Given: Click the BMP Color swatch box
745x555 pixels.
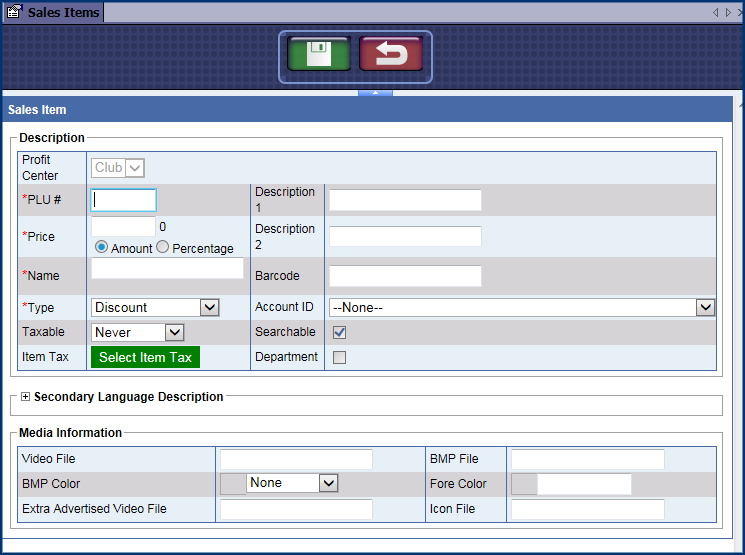Looking at the screenshot, I should pos(232,484).
